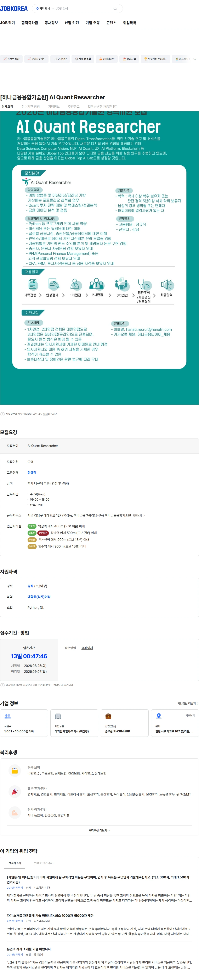Open the 신입·인턴 menu
This screenshot has width=199, height=980.
coord(72,23)
